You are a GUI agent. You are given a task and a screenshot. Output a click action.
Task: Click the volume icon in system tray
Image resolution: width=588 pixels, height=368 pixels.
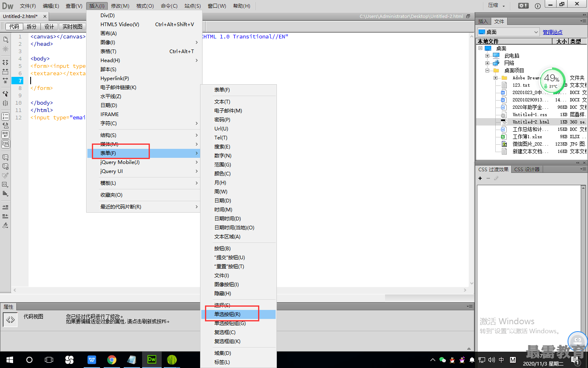(491, 360)
